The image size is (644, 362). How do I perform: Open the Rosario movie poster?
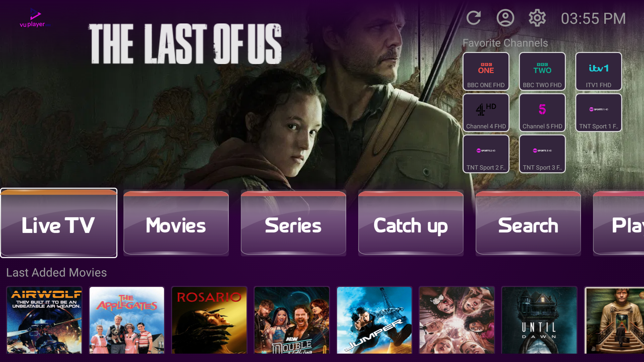(209, 320)
